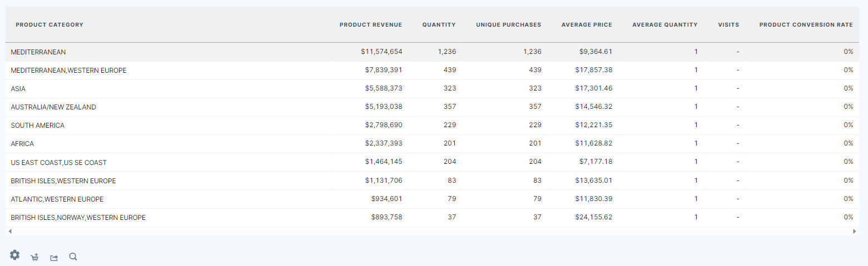
Task: Click the left scroll arrow of the table
Action: point(10,231)
